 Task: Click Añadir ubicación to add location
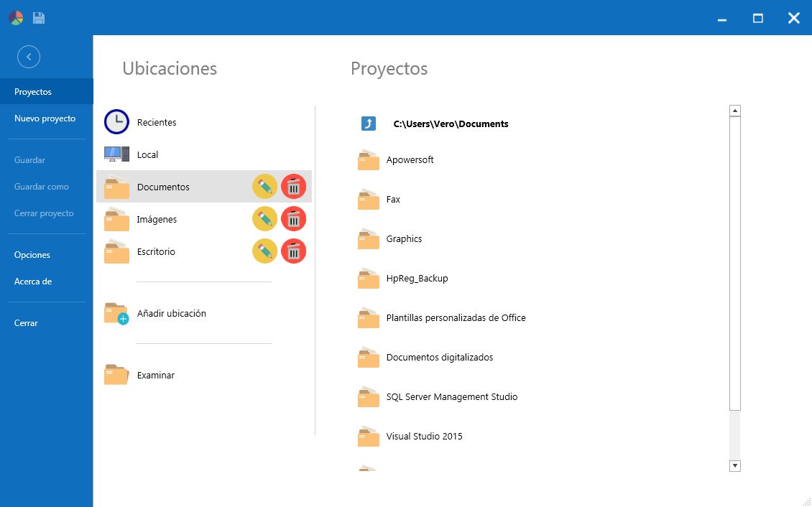coord(171,314)
